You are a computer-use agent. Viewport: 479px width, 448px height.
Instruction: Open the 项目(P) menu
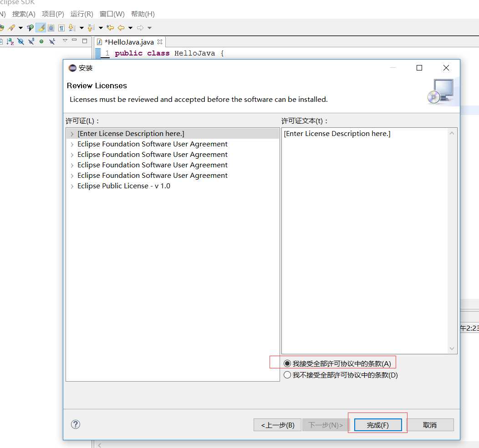(53, 14)
